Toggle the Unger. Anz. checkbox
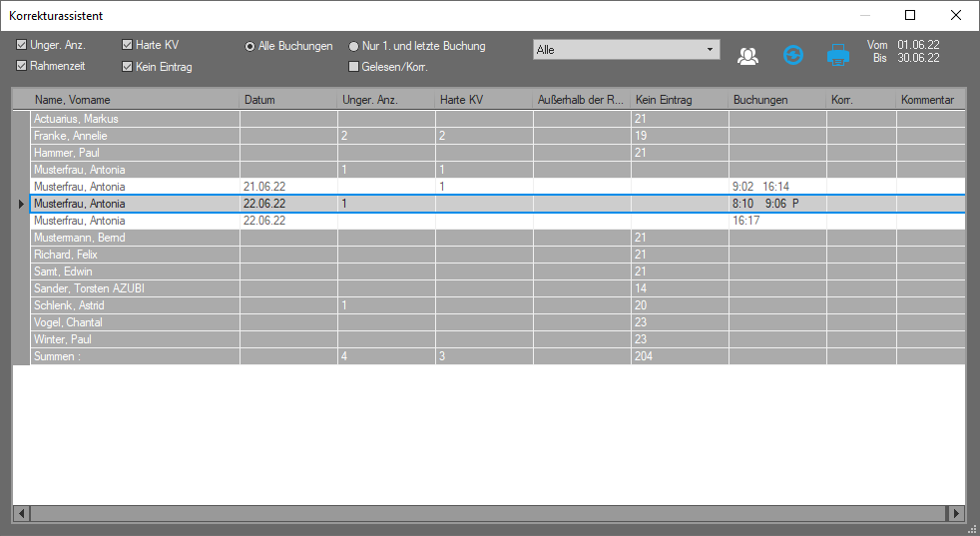The height and width of the screenshot is (536, 980). (x=22, y=45)
